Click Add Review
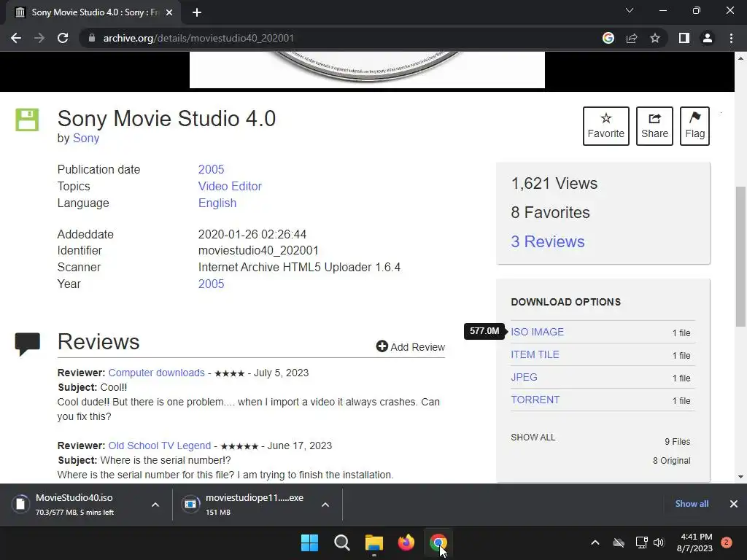The width and height of the screenshot is (747, 560). coord(411,346)
